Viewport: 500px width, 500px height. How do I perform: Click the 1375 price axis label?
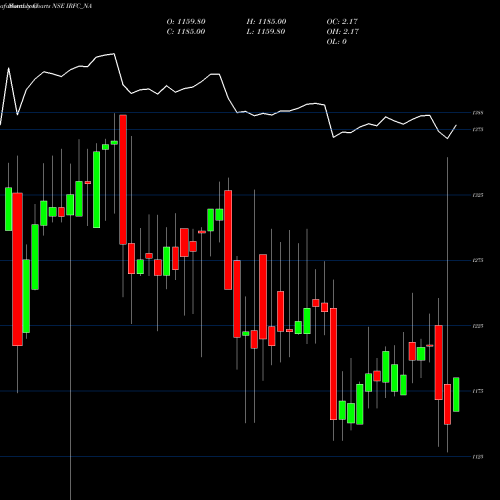478,129
